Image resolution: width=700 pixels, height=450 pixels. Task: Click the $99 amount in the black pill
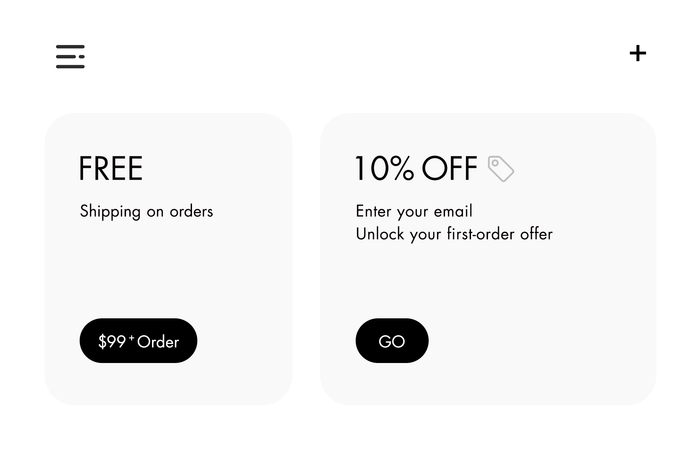(112, 342)
